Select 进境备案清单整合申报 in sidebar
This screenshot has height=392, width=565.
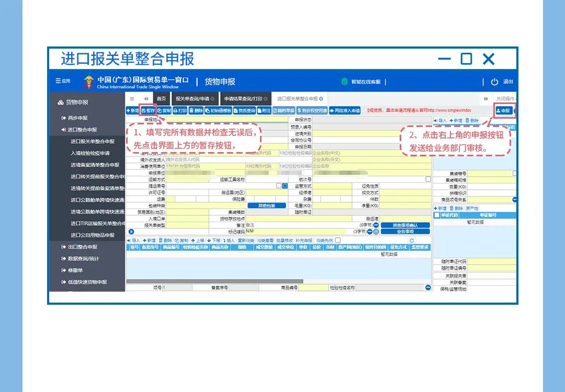(x=95, y=165)
